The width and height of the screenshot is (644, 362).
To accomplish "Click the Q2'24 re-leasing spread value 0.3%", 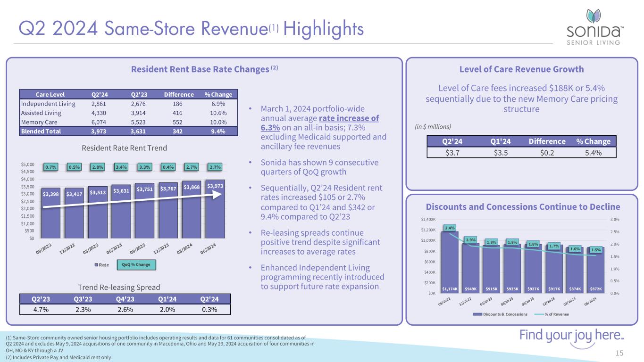I will coord(209,309).
